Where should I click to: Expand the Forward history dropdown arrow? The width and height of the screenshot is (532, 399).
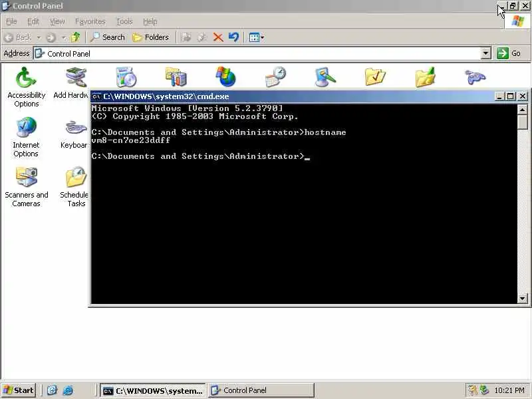[x=63, y=37]
